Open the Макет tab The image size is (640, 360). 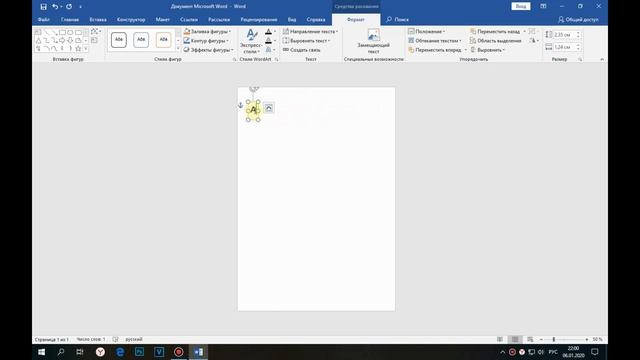[x=162, y=20]
